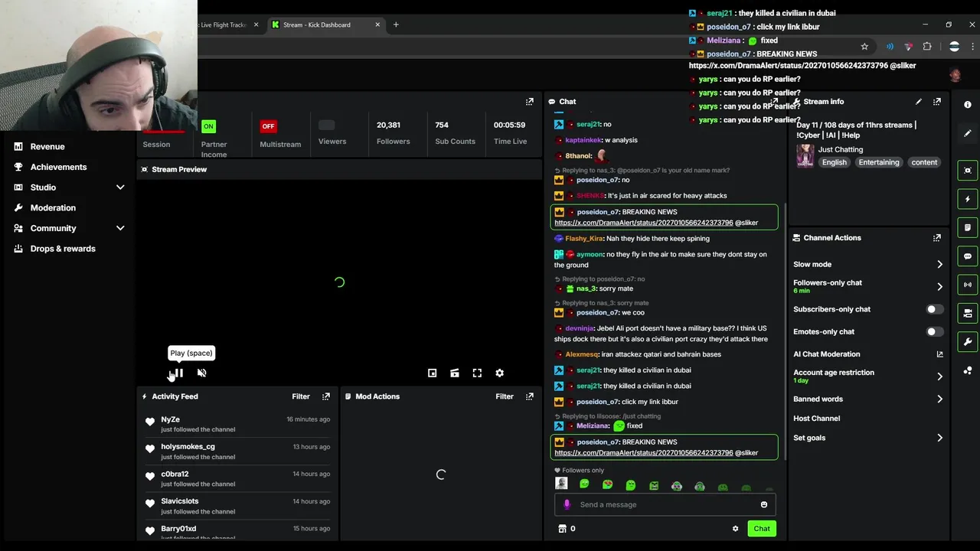Expand Banned words settings
This screenshot has width=980, height=551.
tap(939, 399)
